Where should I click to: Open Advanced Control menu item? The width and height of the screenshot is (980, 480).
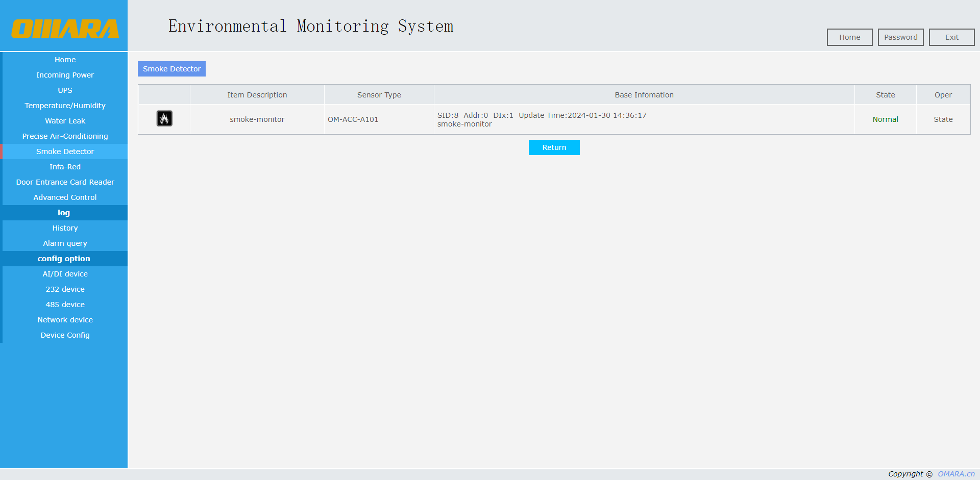pos(65,197)
